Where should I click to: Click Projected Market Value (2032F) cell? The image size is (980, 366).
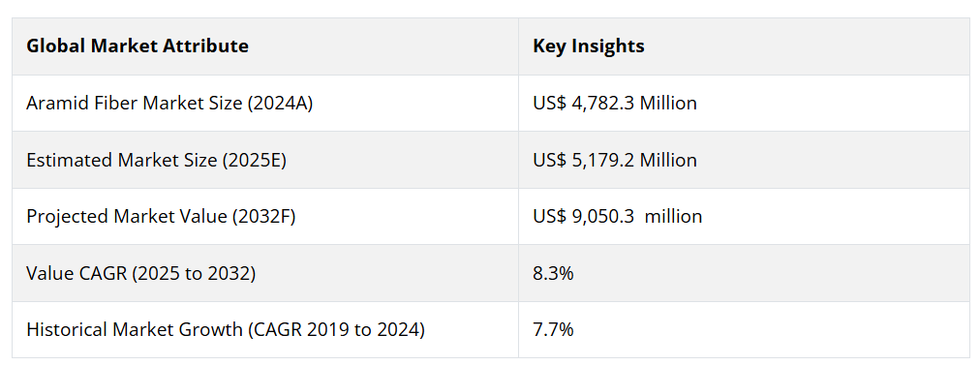pyautogui.click(x=265, y=216)
